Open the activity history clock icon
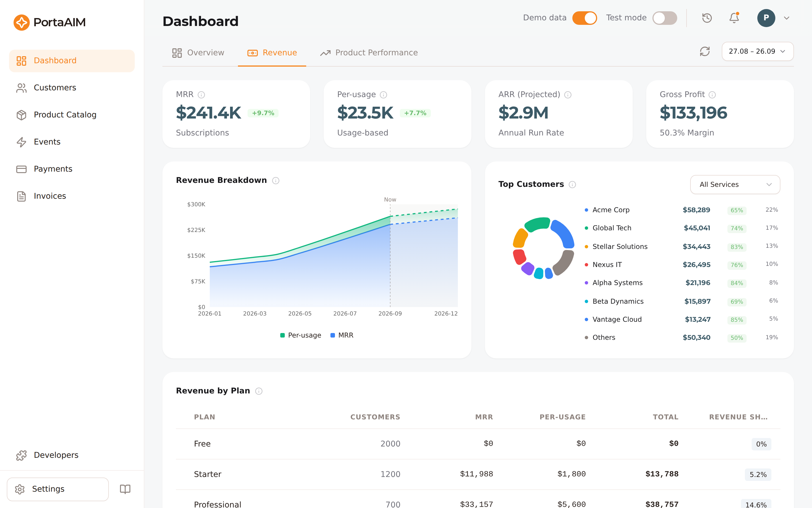This screenshot has width=812, height=508. coord(707,18)
